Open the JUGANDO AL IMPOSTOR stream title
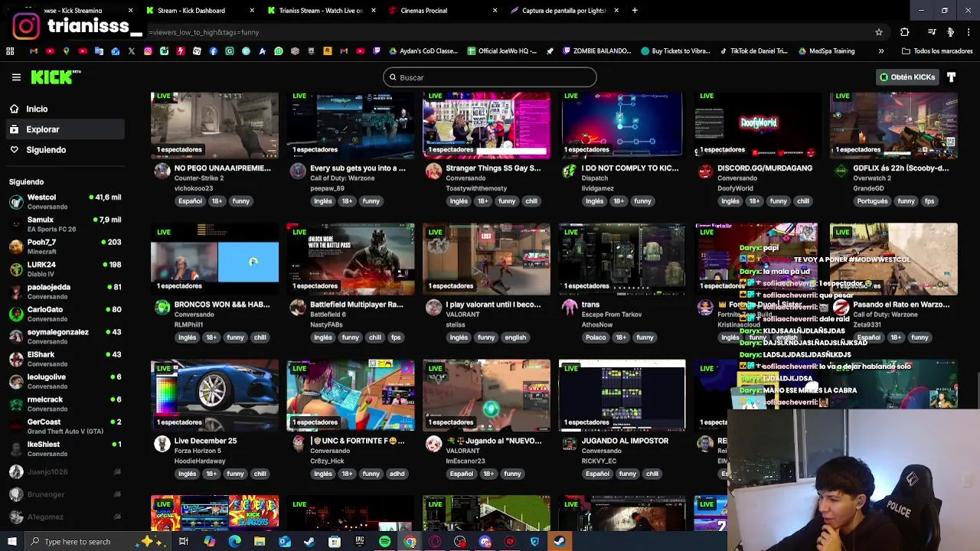980x551 pixels. [x=625, y=441]
